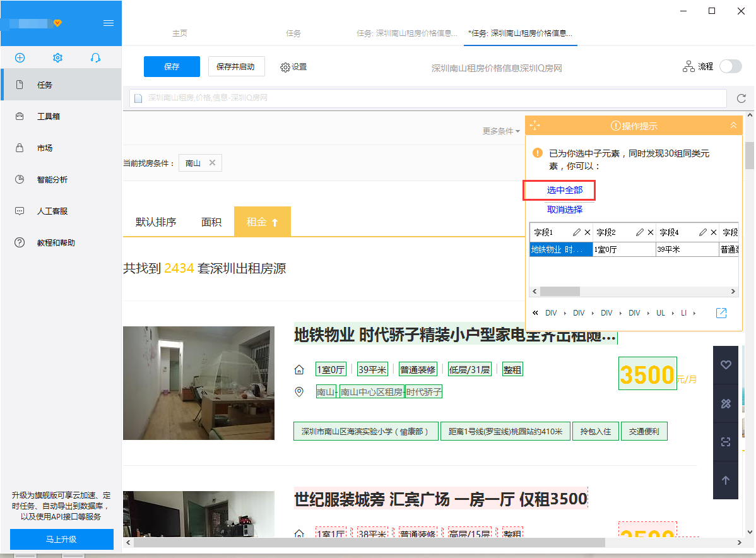Image resolution: width=756 pixels, height=558 pixels.
Task: Select the 地铁物业 data cell
Action: click(x=561, y=249)
